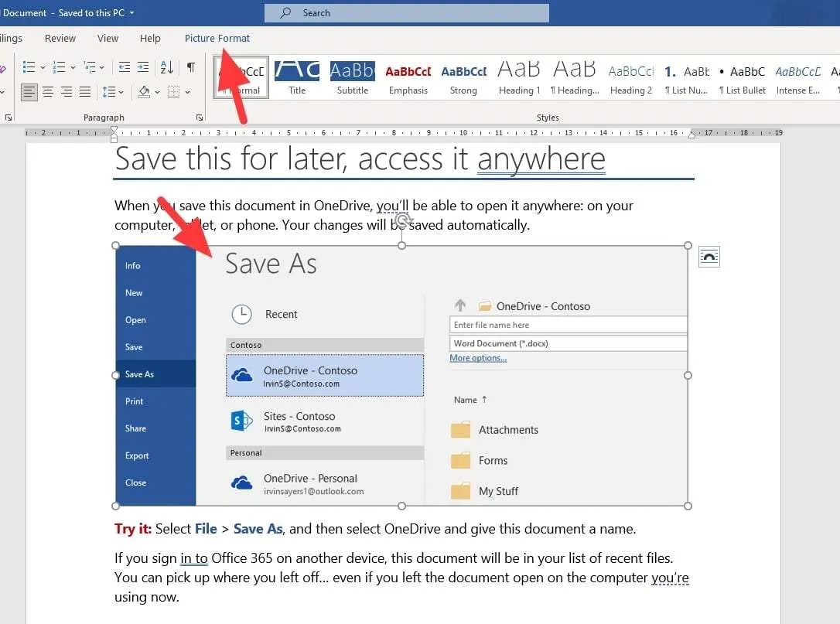This screenshot has width=840, height=624.
Task: Open Layout Options beside the picture
Action: [x=709, y=257]
